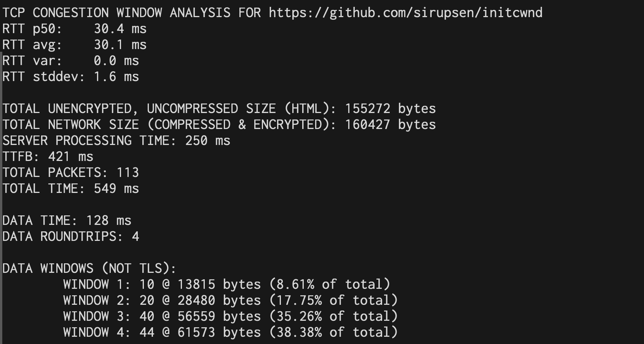The width and height of the screenshot is (644, 344).
Task: Click the RTT stddev value 1.6 ms
Action: tap(116, 76)
